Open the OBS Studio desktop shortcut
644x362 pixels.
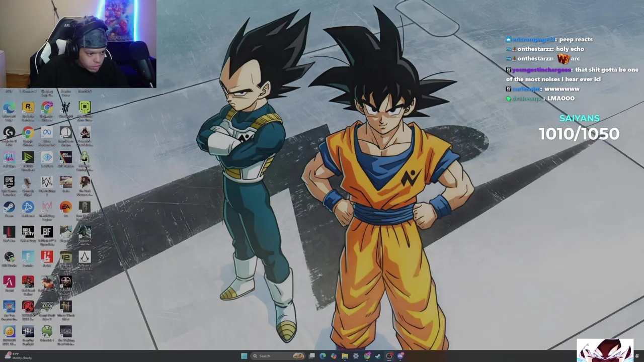9,259
